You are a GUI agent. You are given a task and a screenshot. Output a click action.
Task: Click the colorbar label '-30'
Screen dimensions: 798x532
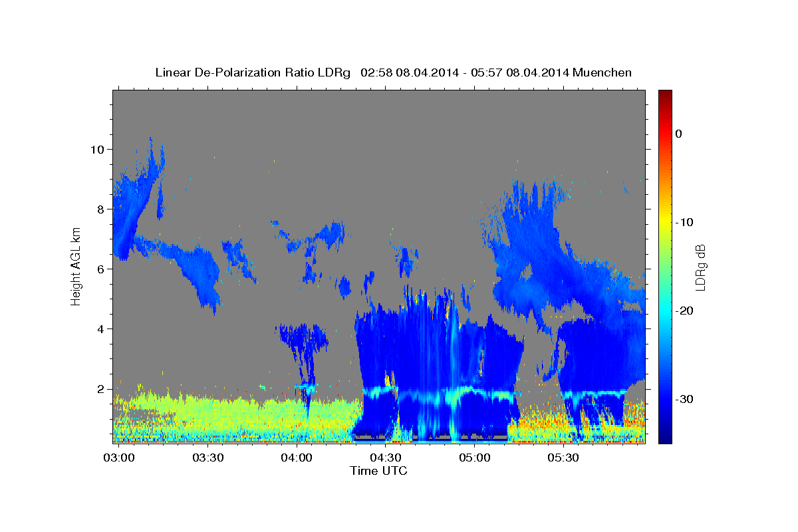click(x=684, y=399)
